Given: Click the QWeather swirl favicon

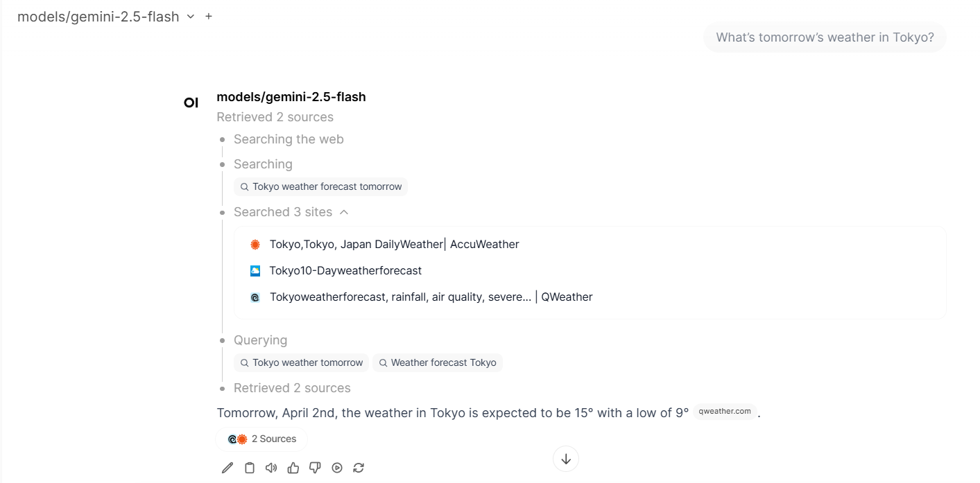Looking at the screenshot, I should 255,297.
